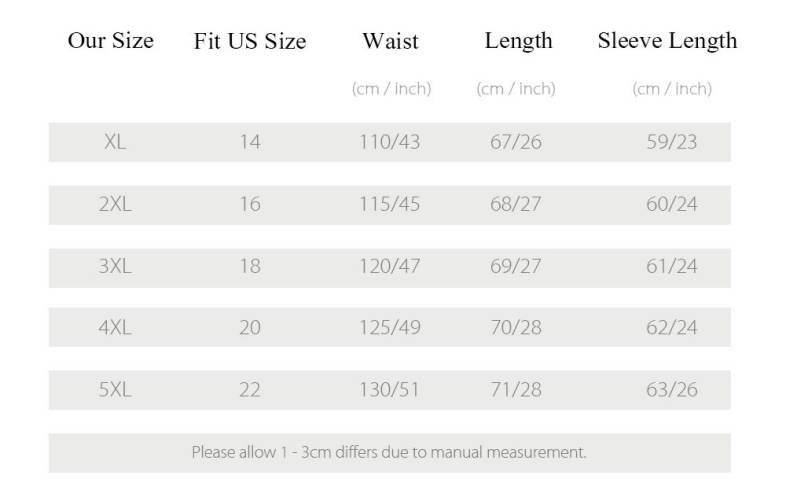Image resolution: width=786 pixels, height=501 pixels.
Task: Click the 59/23 sleeve length value
Action: 671,142
